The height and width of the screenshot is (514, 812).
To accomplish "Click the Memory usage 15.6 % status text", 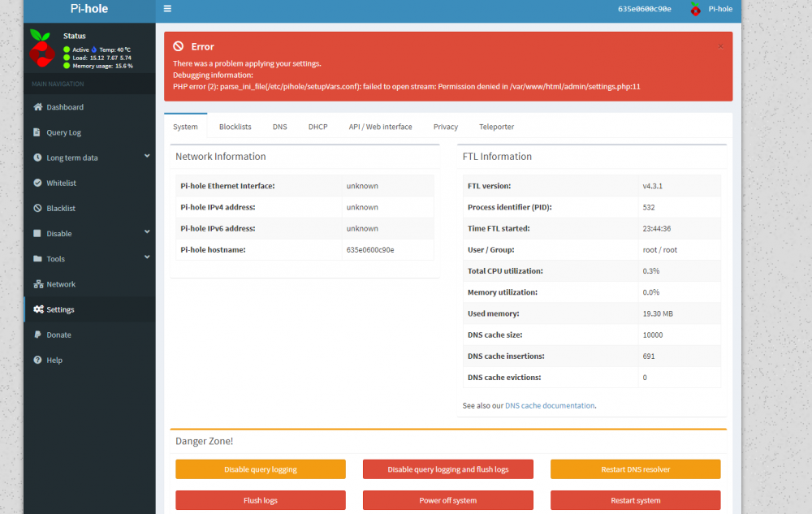I will click(x=102, y=66).
